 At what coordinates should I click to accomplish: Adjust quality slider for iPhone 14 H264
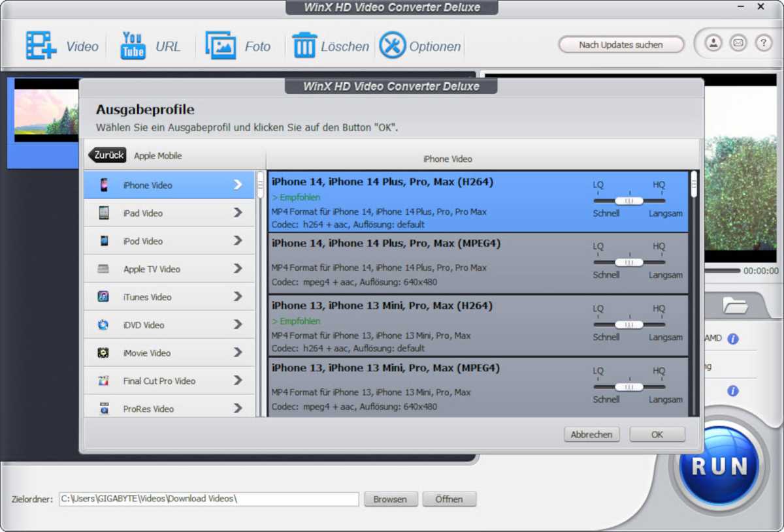point(629,201)
